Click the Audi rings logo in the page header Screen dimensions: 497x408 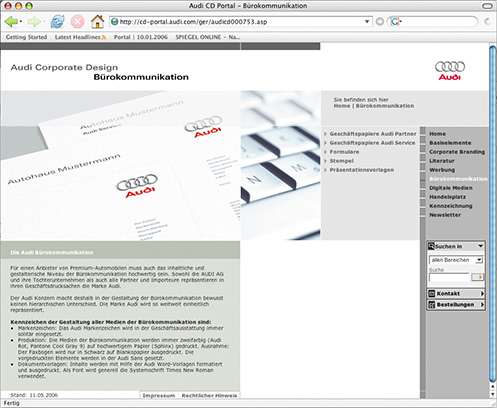click(450, 71)
